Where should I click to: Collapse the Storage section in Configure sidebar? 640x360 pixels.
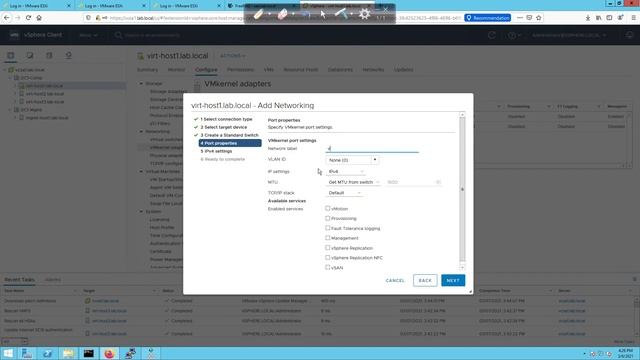point(141,83)
